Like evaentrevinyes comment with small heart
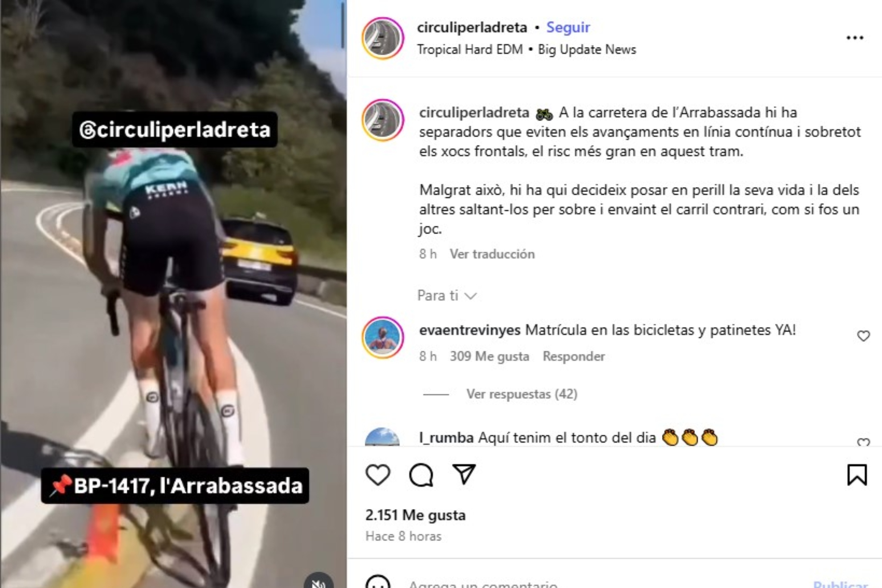This screenshot has width=882, height=588. pyautogui.click(x=863, y=336)
